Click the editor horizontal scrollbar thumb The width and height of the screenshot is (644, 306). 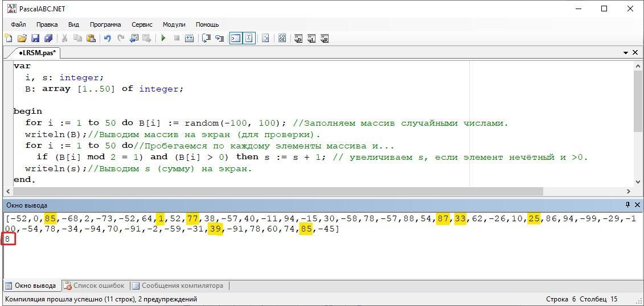click(x=278, y=192)
